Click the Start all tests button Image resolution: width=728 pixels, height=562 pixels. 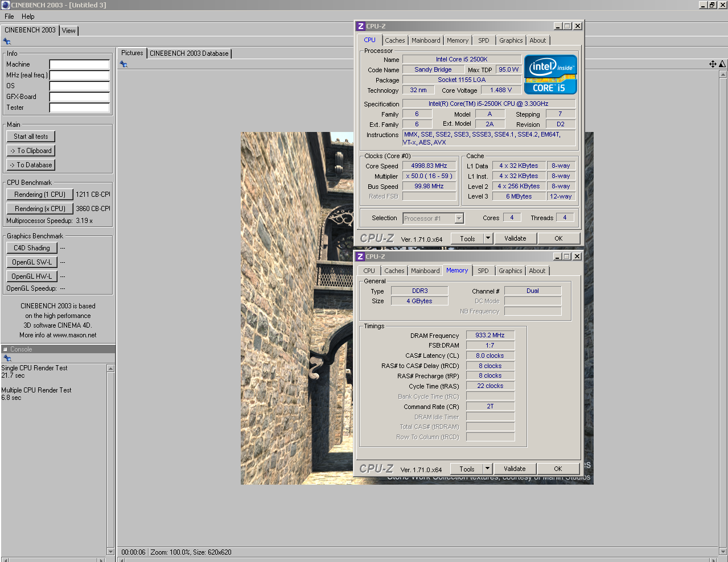(x=31, y=137)
